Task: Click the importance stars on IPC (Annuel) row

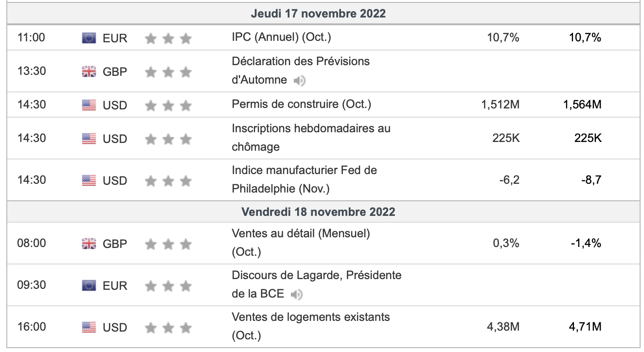Action: pyautogui.click(x=168, y=38)
